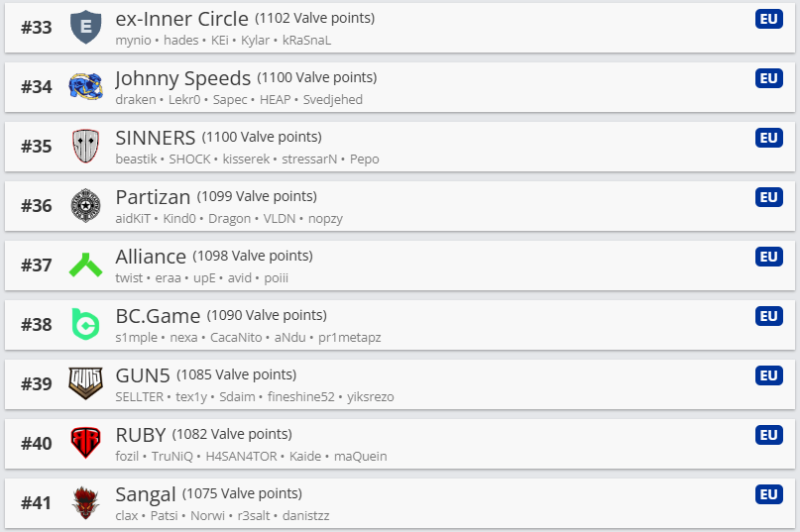Image resolution: width=800 pixels, height=532 pixels.
Task: Click the Johnny Speeds ram logo
Action: tap(86, 87)
